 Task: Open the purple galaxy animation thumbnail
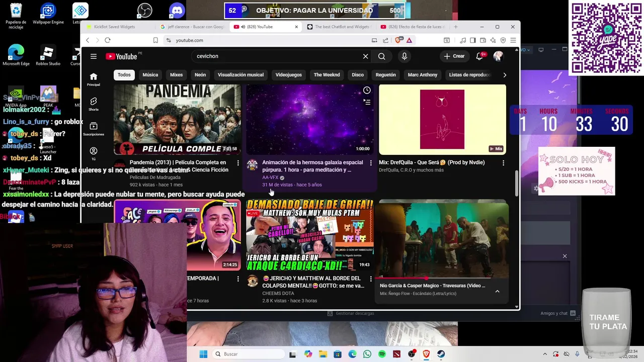point(310,119)
